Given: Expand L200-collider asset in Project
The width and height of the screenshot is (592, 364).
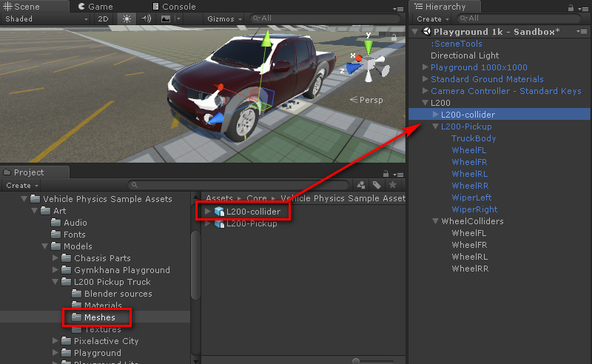Looking at the screenshot, I should [x=207, y=212].
